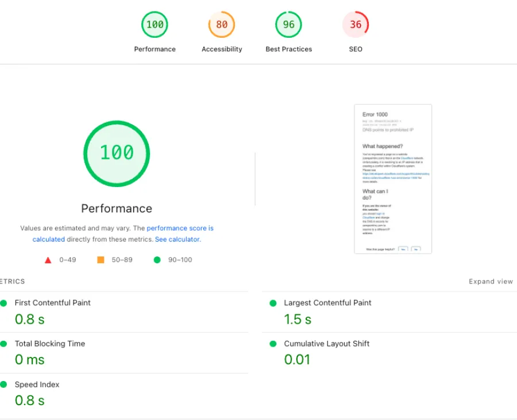Click the 0–49 legend range text
Screen dimensions: 517x420
(68, 260)
